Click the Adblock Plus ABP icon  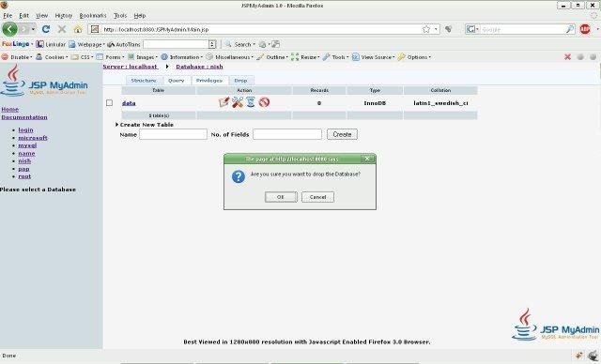(x=585, y=29)
